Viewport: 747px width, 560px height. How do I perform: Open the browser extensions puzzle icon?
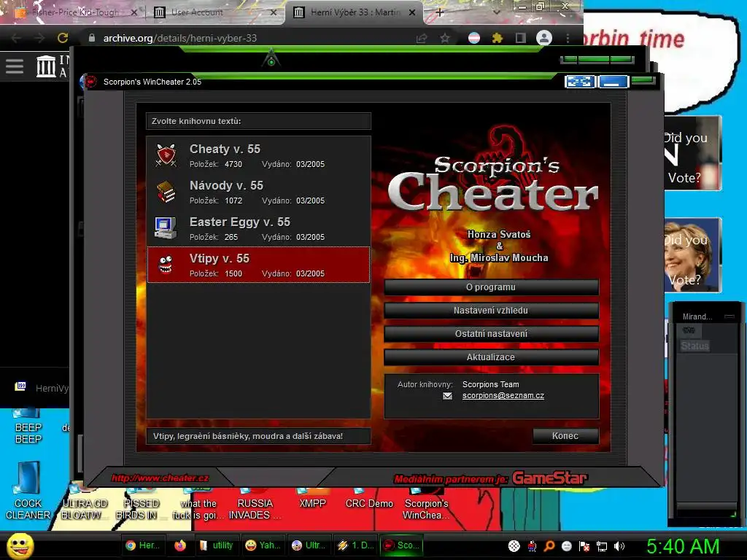pos(498,38)
